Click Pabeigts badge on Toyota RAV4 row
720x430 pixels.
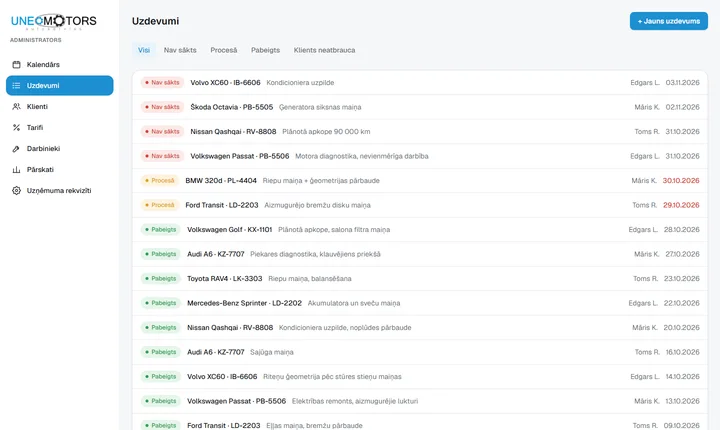pyautogui.click(x=161, y=278)
